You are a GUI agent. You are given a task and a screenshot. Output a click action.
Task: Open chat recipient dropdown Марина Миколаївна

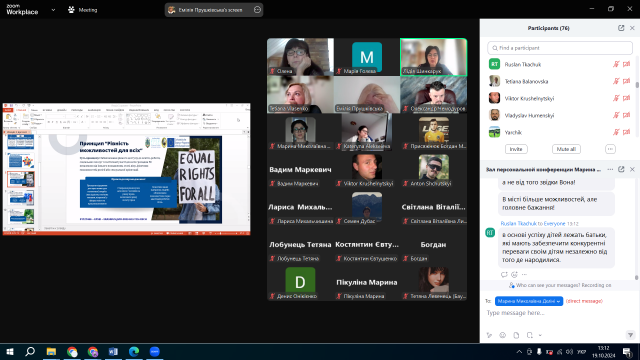pos(529,301)
